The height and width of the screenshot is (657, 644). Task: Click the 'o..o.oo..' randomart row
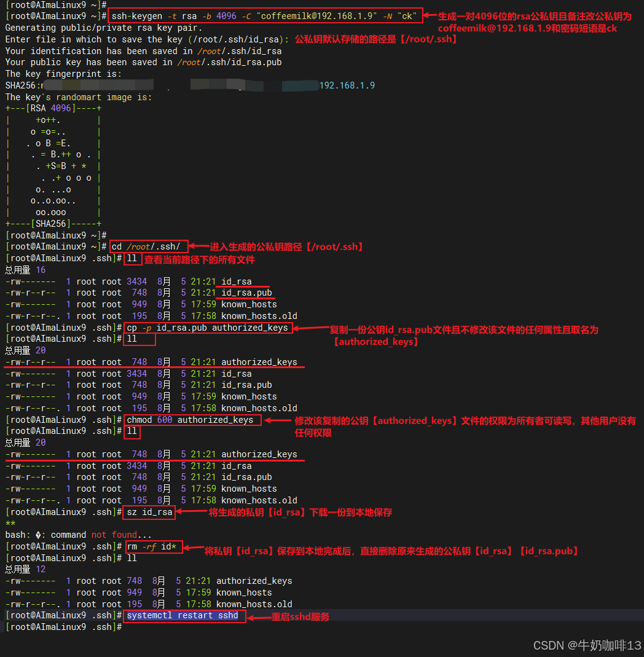53,201
